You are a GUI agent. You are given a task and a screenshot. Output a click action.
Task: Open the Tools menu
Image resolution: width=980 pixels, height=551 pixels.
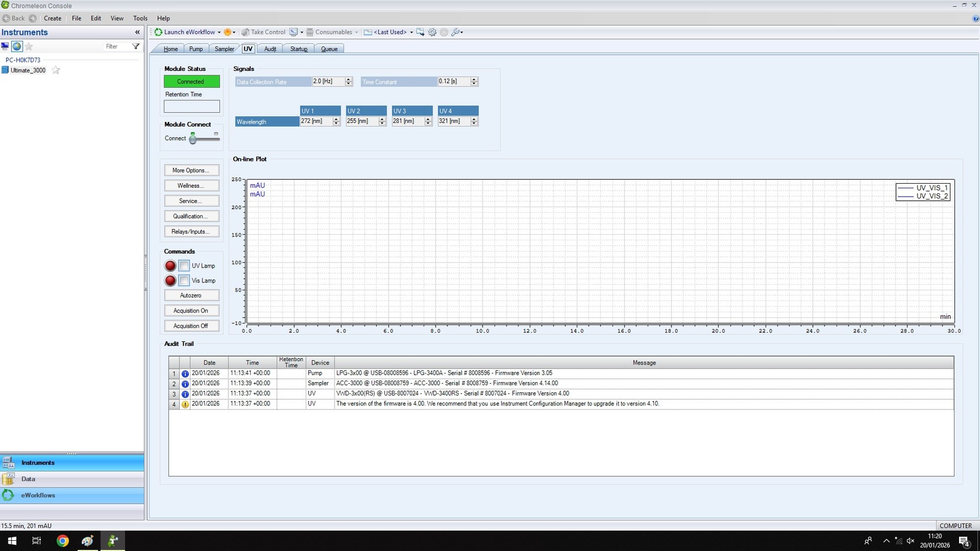[x=140, y=18]
